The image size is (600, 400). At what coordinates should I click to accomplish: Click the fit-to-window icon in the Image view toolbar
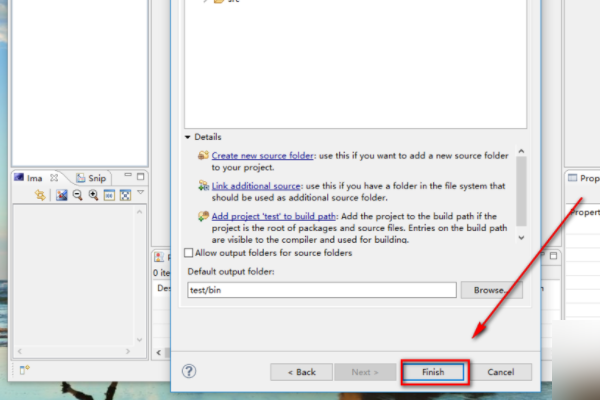click(x=125, y=195)
